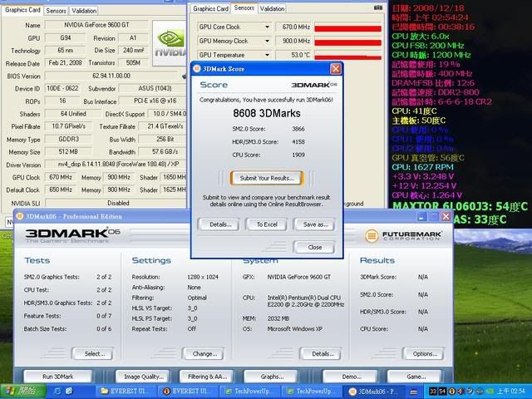Click the Subvendor value ASUS (1043)
The width and height of the screenshot is (532, 399).
152,88
